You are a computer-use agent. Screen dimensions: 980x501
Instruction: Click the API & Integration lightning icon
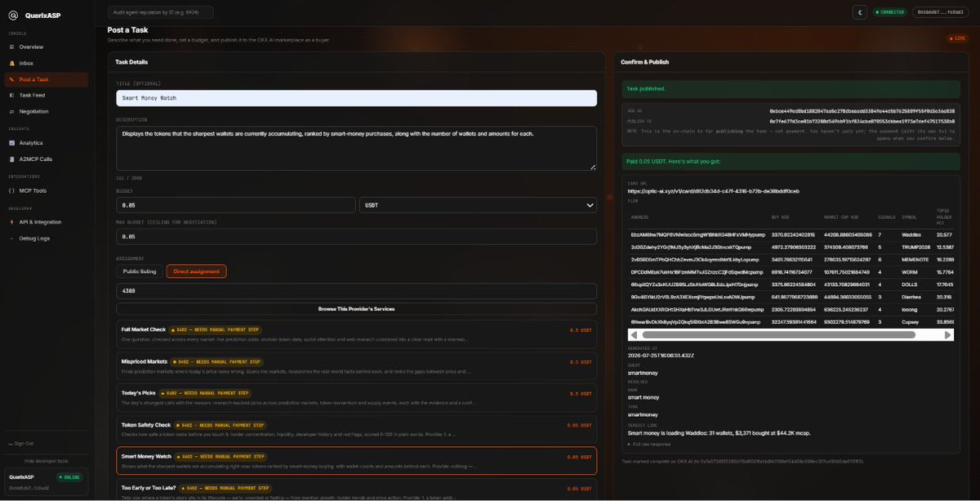click(11, 221)
